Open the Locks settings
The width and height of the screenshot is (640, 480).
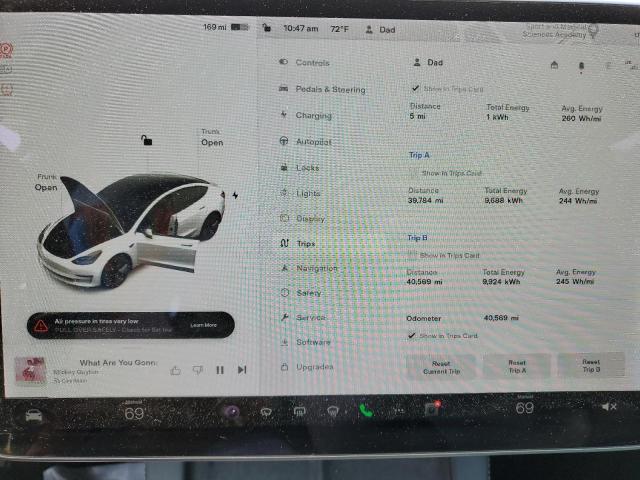(x=300, y=167)
